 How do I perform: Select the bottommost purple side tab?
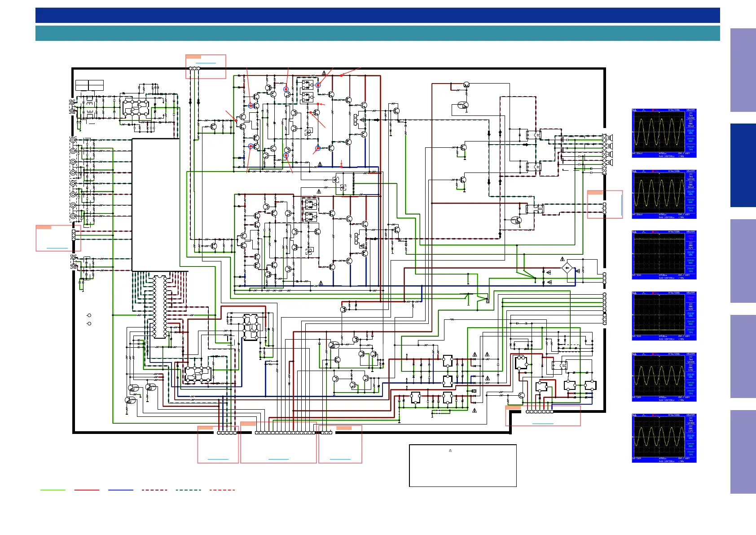pos(743,452)
